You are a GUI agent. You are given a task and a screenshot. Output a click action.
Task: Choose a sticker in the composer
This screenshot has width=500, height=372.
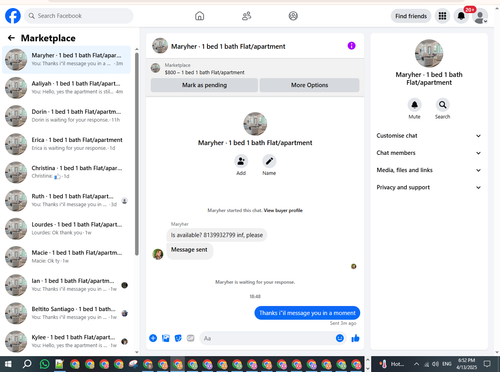click(178, 338)
